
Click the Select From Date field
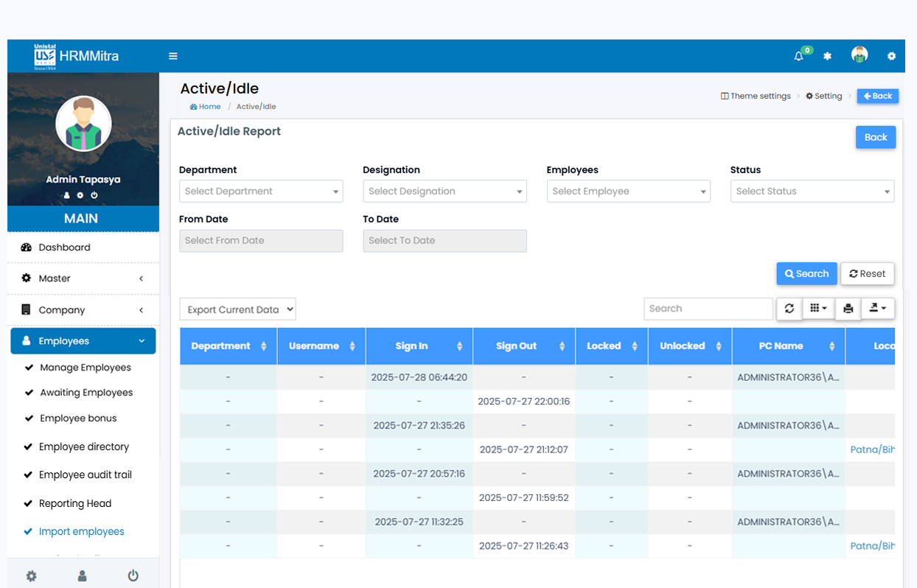pyautogui.click(x=261, y=241)
